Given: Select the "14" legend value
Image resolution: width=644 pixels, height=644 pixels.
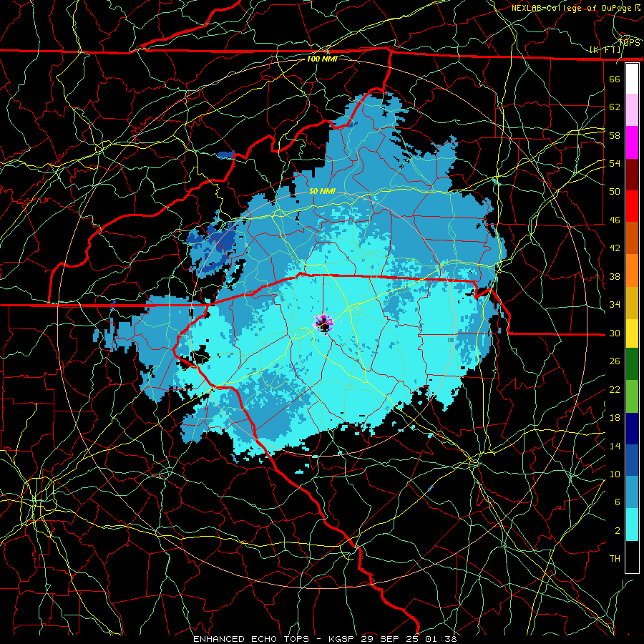Looking at the screenshot, I should tap(615, 446).
